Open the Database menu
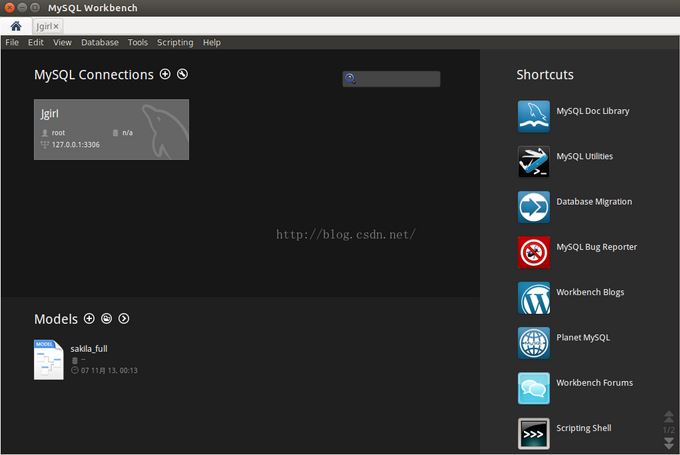Image resolution: width=680 pixels, height=455 pixels. coord(99,43)
